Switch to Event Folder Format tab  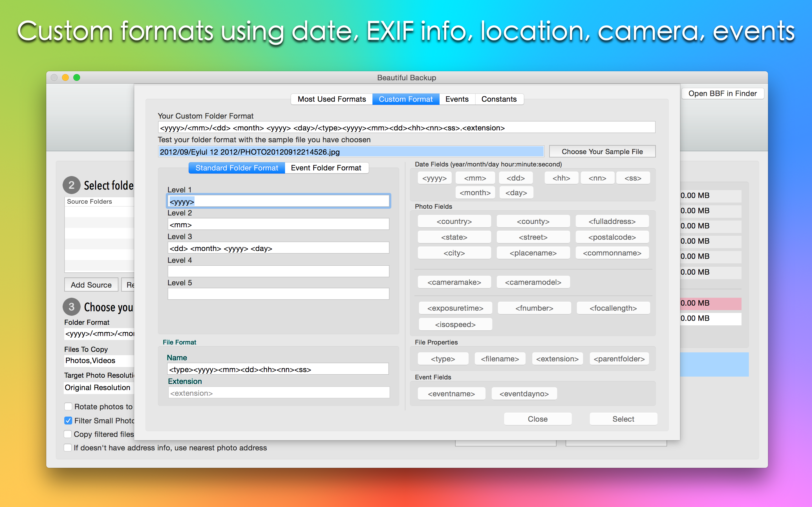point(326,168)
